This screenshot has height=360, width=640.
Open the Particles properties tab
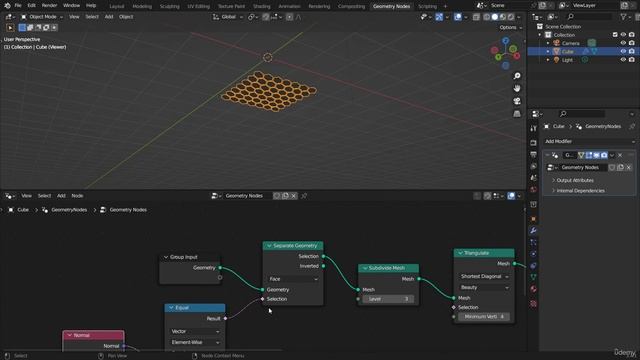pyautogui.click(x=533, y=242)
